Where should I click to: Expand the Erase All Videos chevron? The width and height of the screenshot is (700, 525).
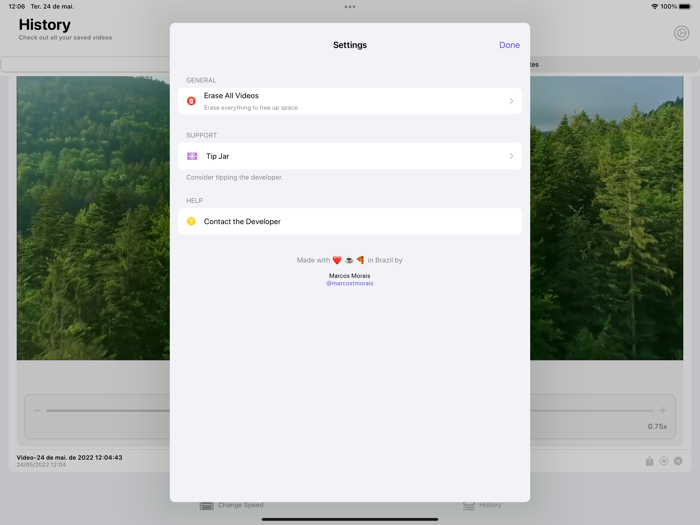pyautogui.click(x=511, y=101)
